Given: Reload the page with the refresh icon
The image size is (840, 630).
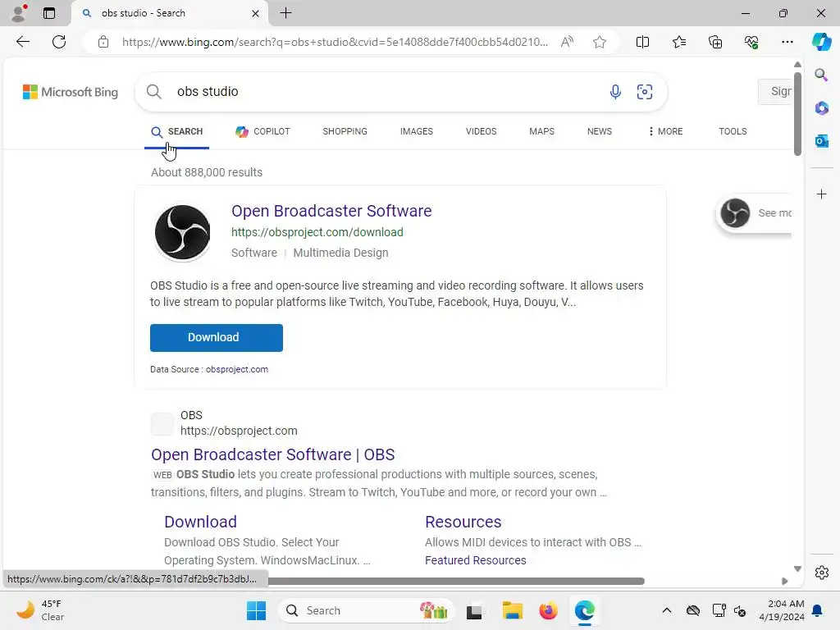Looking at the screenshot, I should click(59, 42).
